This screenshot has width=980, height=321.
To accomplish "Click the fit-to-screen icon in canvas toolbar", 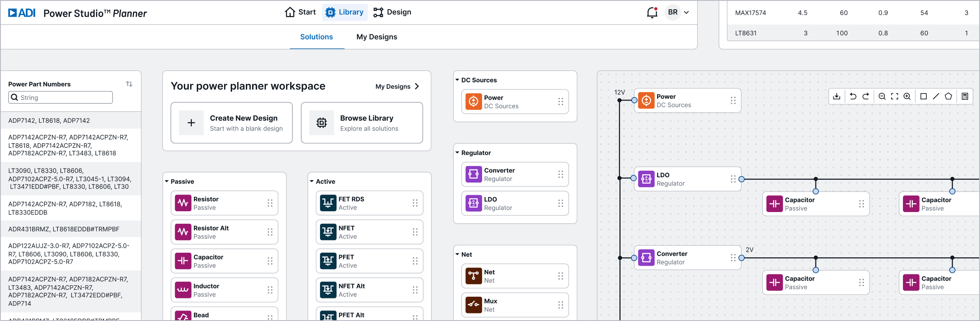I will pyautogui.click(x=895, y=96).
